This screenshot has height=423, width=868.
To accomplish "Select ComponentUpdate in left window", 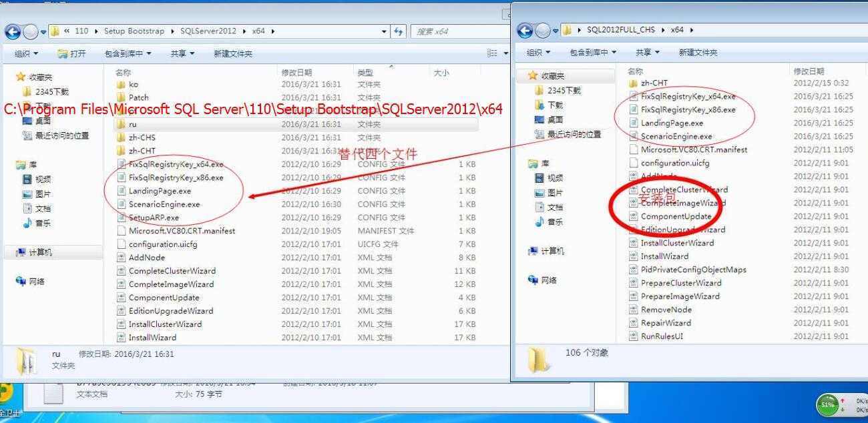I will (164, 298).
